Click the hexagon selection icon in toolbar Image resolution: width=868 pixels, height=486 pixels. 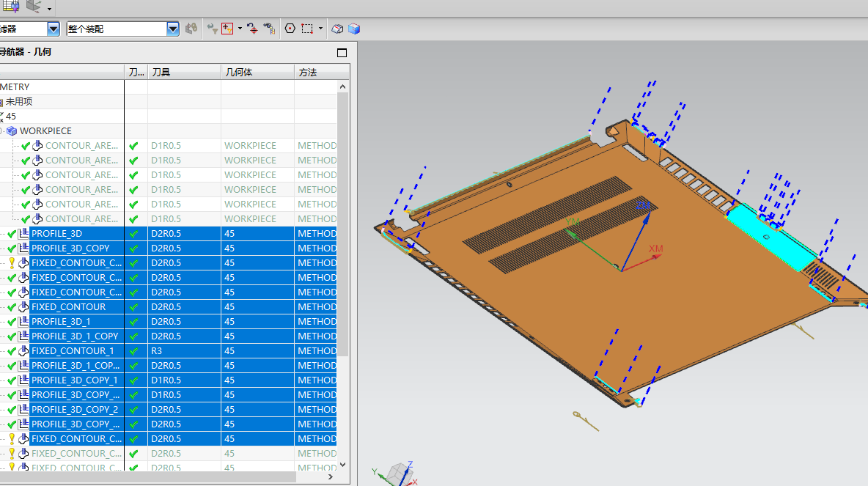pos(290,29)
